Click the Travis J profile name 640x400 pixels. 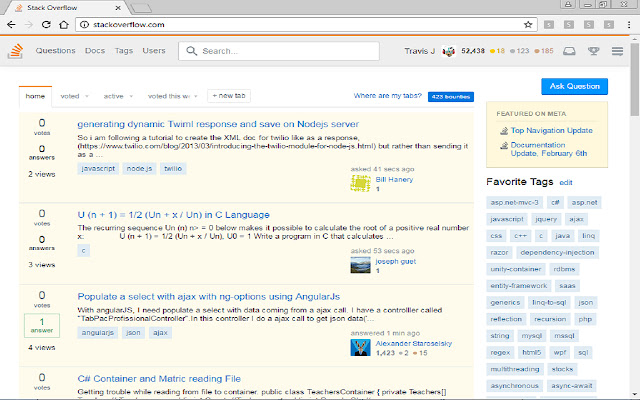[x=420, y=51]
